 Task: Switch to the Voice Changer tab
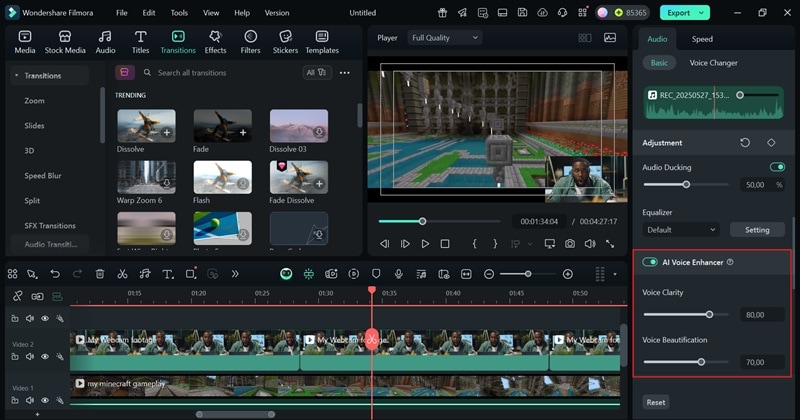(x=713, y=63)
